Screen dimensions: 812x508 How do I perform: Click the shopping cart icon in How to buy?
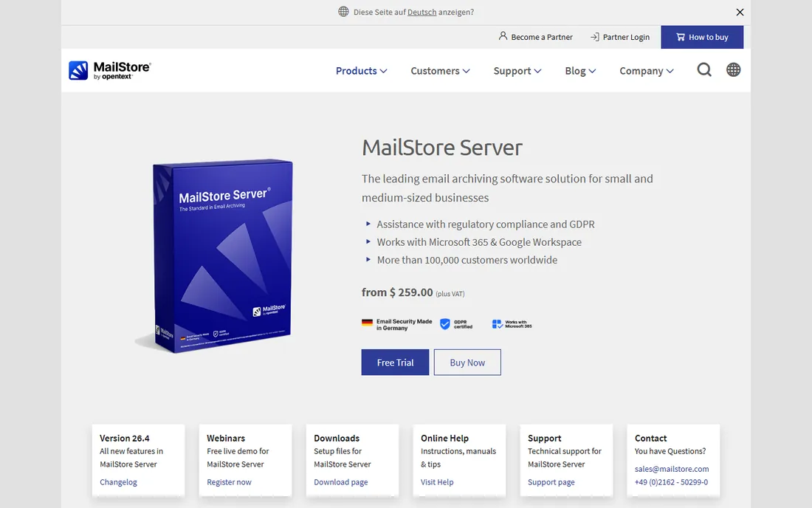681,37
